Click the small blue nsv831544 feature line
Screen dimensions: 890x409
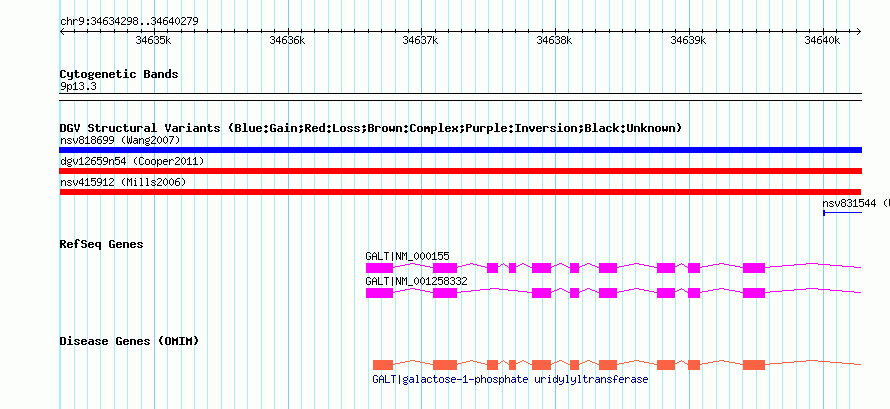click(843, 213)
